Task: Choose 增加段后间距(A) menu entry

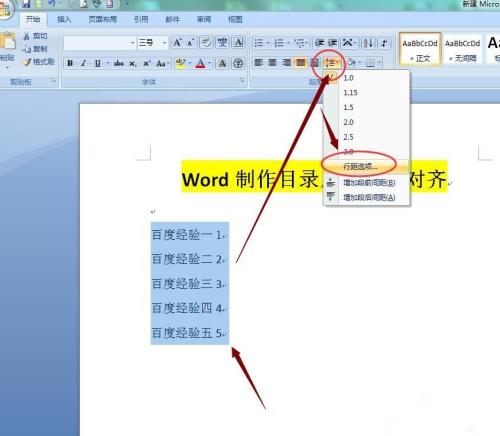Action: point(367,197)
